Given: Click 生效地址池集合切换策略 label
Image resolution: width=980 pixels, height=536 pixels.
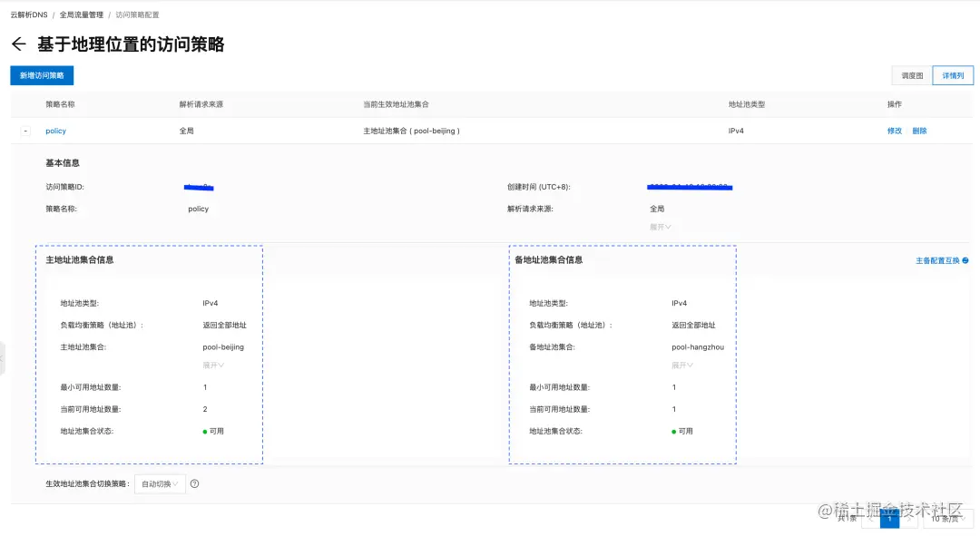Looking at the screenshot, I should tap(87, 483).
